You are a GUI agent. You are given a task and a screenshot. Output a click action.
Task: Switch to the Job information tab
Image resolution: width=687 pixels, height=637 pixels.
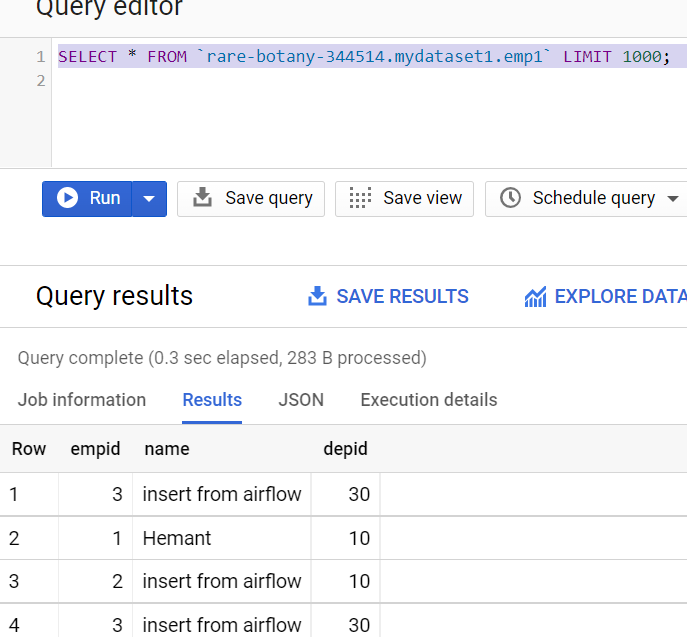(82, 400)
